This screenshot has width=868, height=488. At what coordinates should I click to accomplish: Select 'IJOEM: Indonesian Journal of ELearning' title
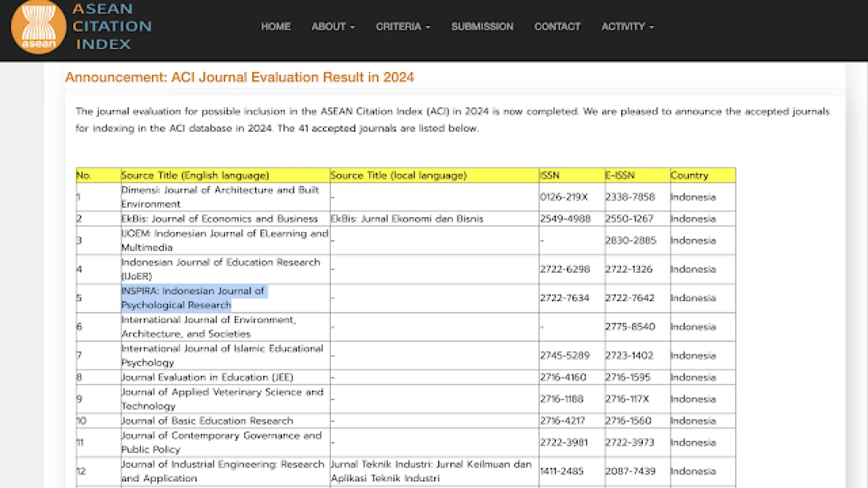tap(225, 240)
